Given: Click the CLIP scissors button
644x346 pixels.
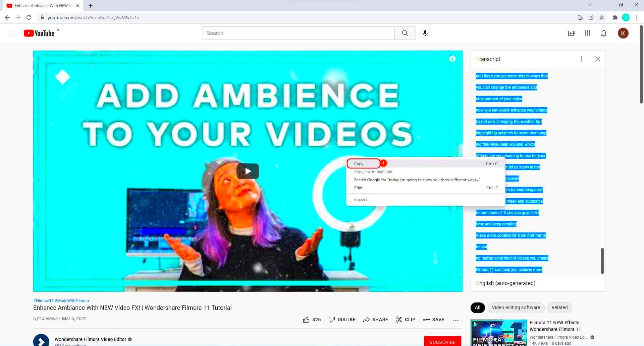Looking at the screenshot, I should pos(406,320).
